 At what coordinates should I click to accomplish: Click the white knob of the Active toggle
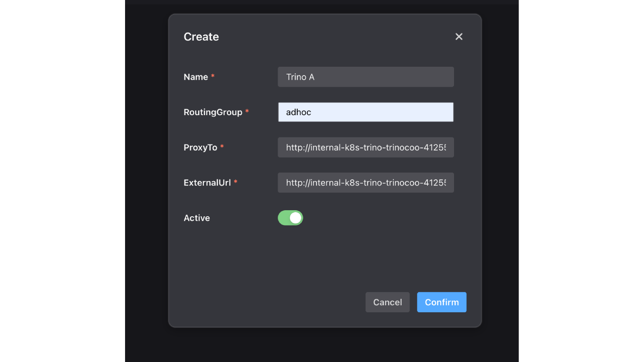point(295,218)
